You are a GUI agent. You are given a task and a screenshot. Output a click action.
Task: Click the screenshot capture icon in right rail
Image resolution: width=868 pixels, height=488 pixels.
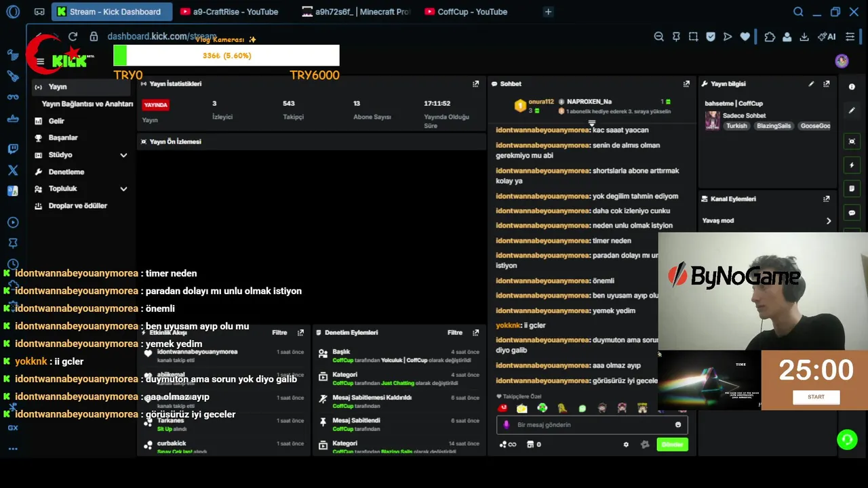click(852, 142)
